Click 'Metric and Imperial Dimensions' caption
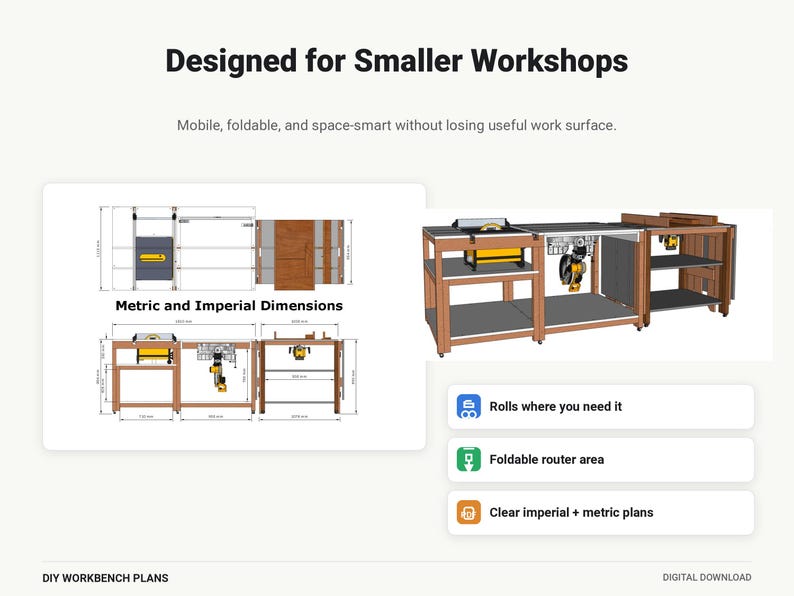The width and height of the screenshot is (794, 596). (229, 306)
